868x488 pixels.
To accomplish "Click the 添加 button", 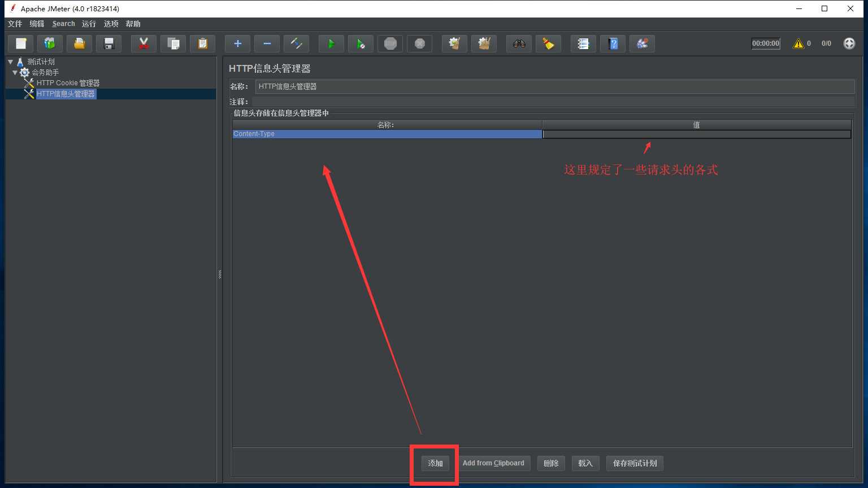I will (x=435, y=463).
